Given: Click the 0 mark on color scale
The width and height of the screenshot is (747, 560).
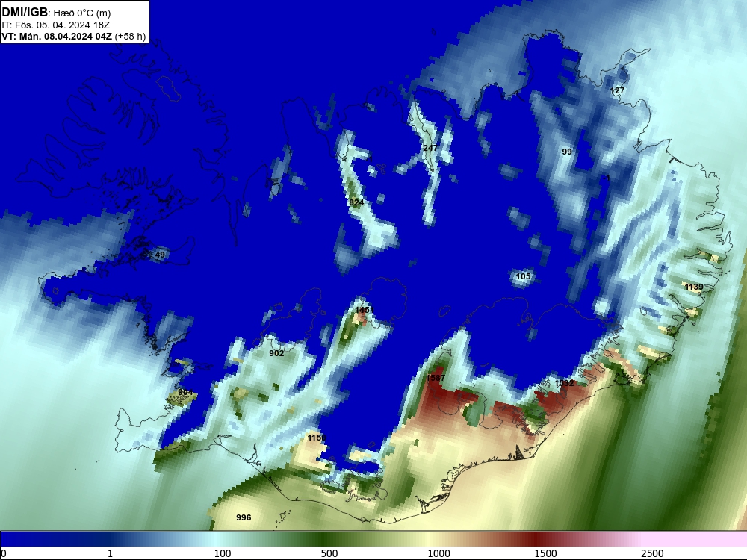Looking at the screenshot, I should pos(4,553).
